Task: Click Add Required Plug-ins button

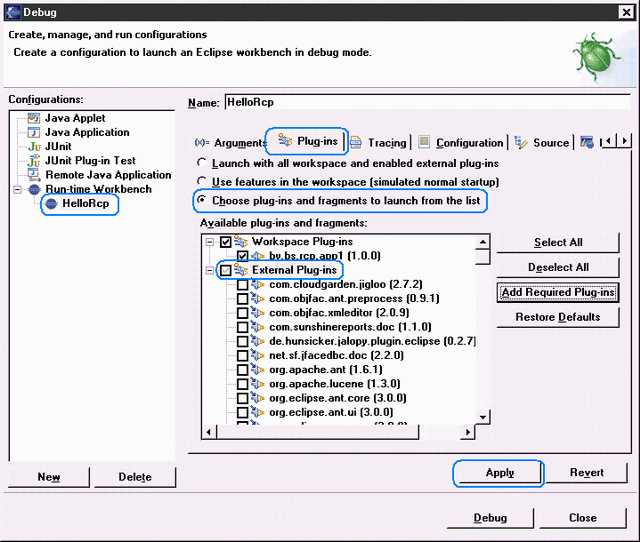Action: point(558,292)
